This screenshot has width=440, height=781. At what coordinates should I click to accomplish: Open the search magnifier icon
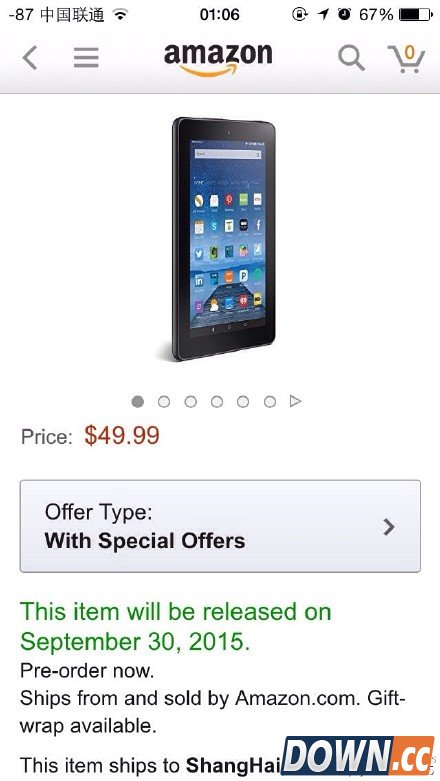click(x=351, y=58)
